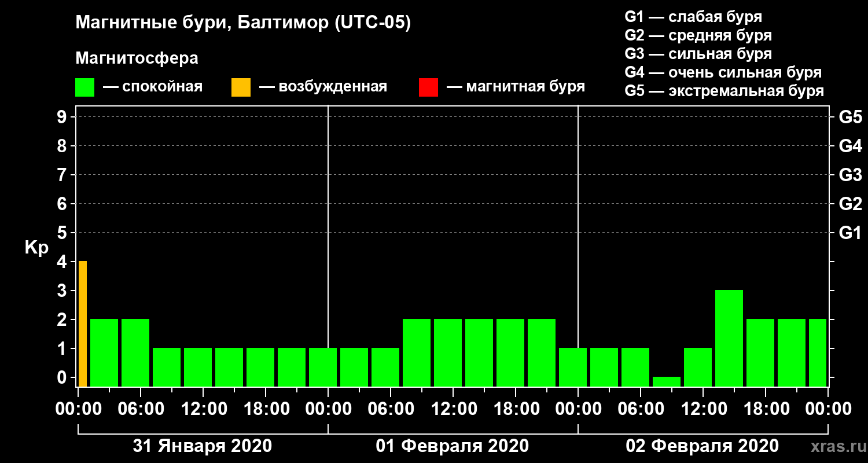Click the right-axis 'G1' label
Image resolution: width=868 pixels, height=463 pixels.
click(x=850, y=233)
